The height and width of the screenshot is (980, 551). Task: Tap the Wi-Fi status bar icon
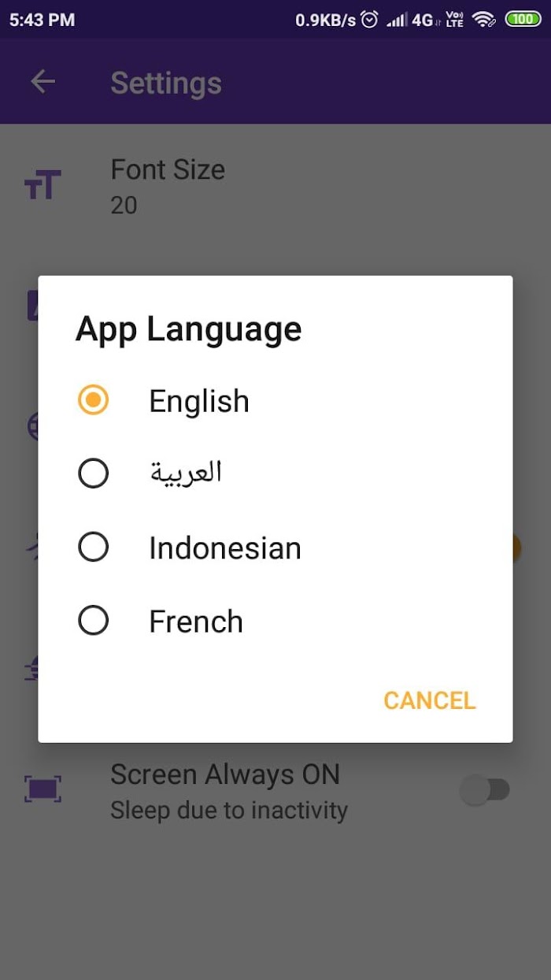pyautogui.click(x=484, y=19)
